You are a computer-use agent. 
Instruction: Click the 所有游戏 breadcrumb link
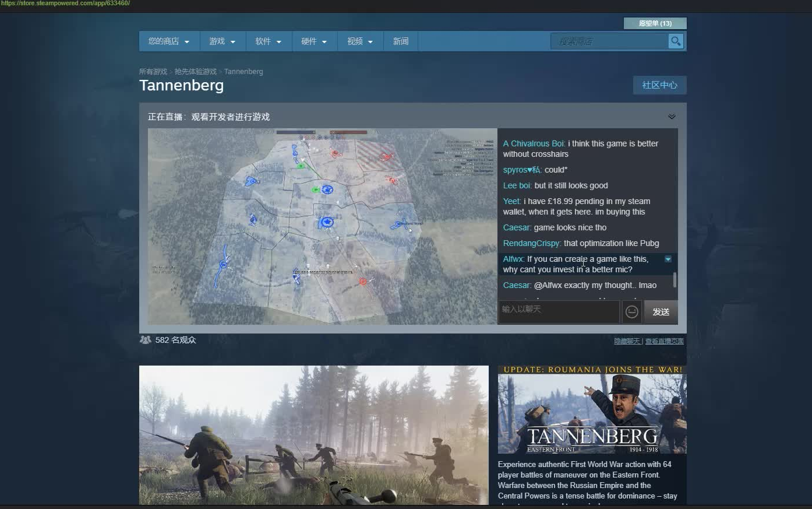pos(153,72)
